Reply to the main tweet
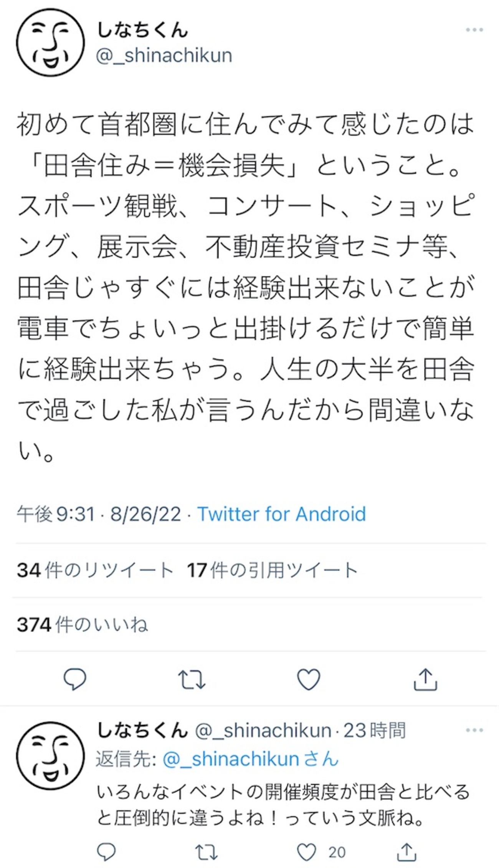Image resolution: width=499 pixels, height=868 pixels. tap(74, 679)
